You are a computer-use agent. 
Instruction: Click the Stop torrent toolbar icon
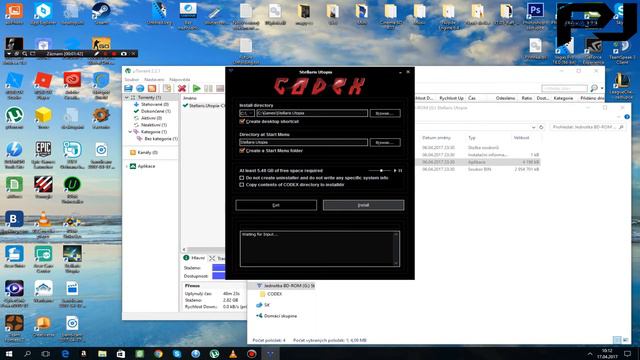[220, 89]
